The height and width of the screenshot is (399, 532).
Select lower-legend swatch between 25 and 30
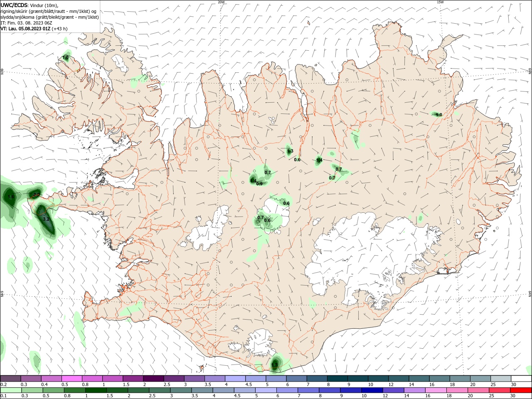[x=500, y=390]
